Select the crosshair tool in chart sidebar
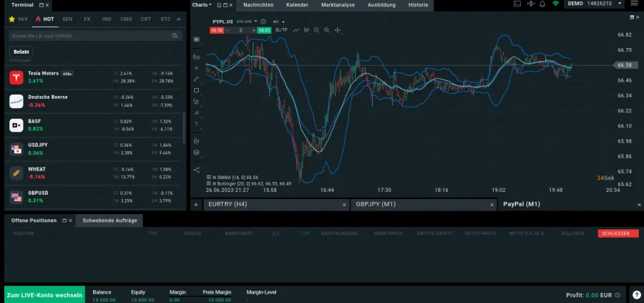 pyautogui.click(x=196, y=68)
